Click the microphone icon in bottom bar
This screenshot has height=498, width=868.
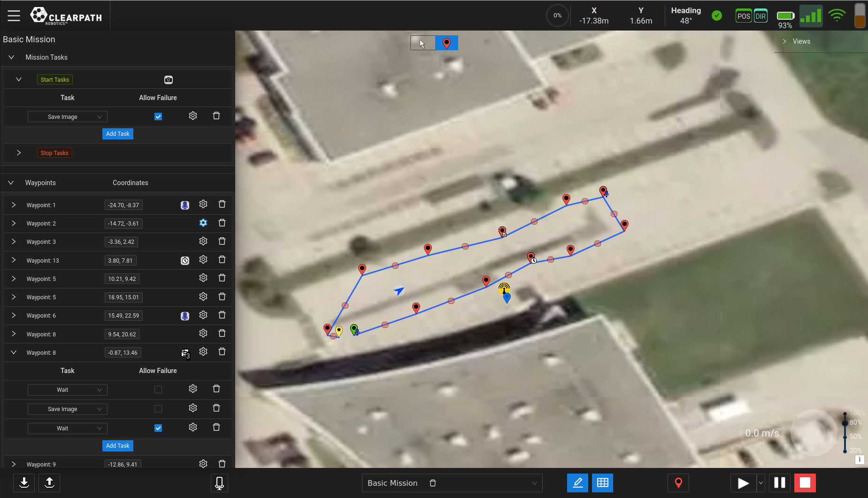click(x=219, y=483)
